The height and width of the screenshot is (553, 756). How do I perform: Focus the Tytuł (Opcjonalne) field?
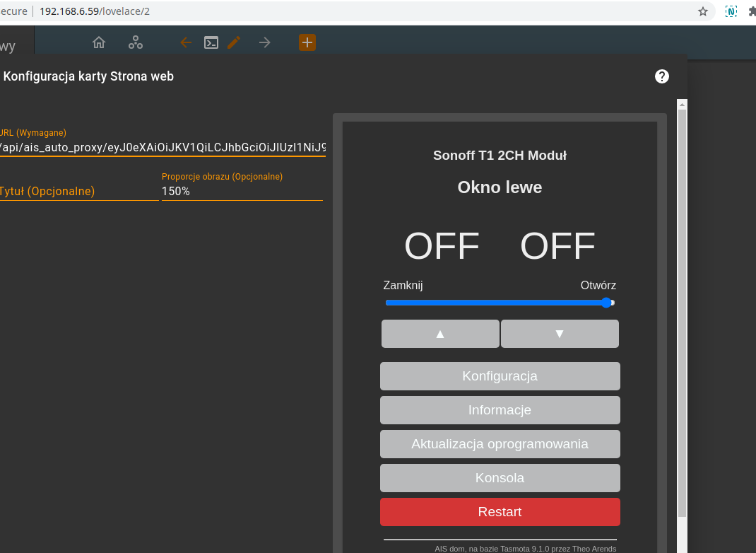click(79, 191)
